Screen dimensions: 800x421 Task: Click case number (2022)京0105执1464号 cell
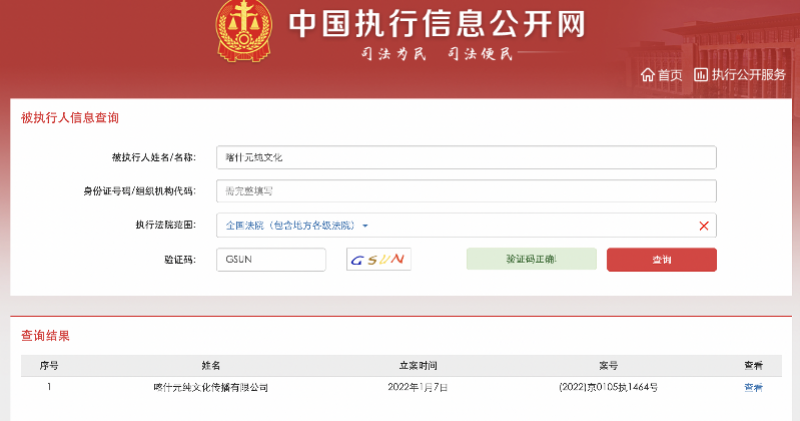click(608, 387)
